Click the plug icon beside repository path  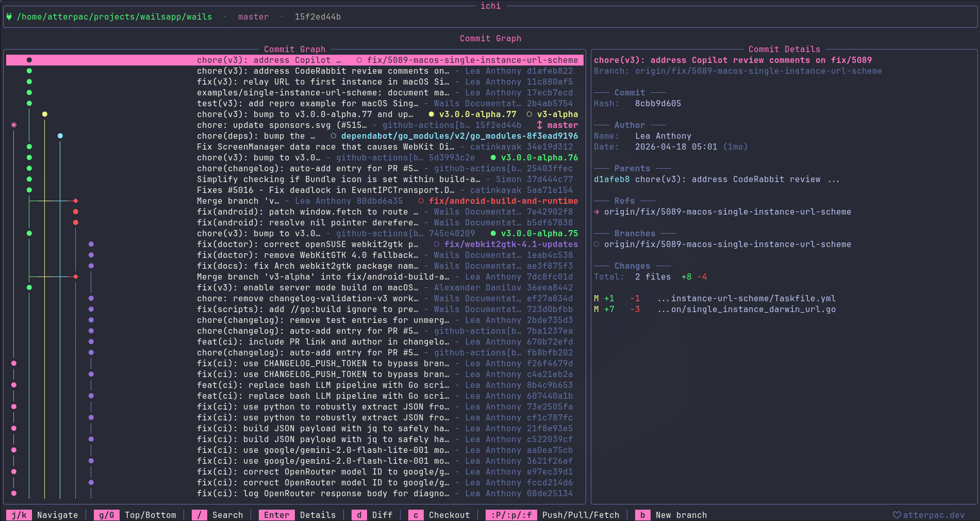pos(9,17)
